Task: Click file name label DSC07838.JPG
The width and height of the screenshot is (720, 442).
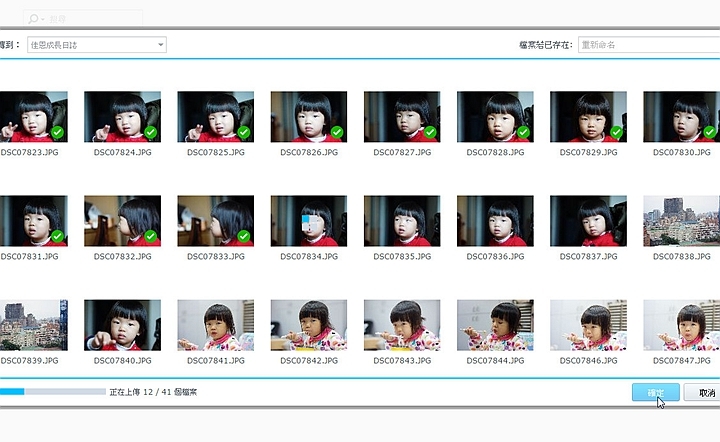Action: pos(682,257)
